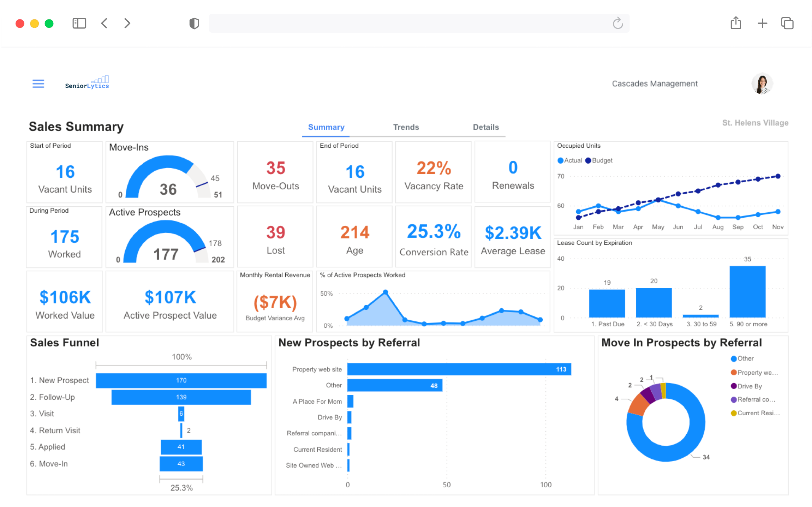Toggle Drive By in donut legend
This screenshot has width=812, height=507.
click(746, 386)
